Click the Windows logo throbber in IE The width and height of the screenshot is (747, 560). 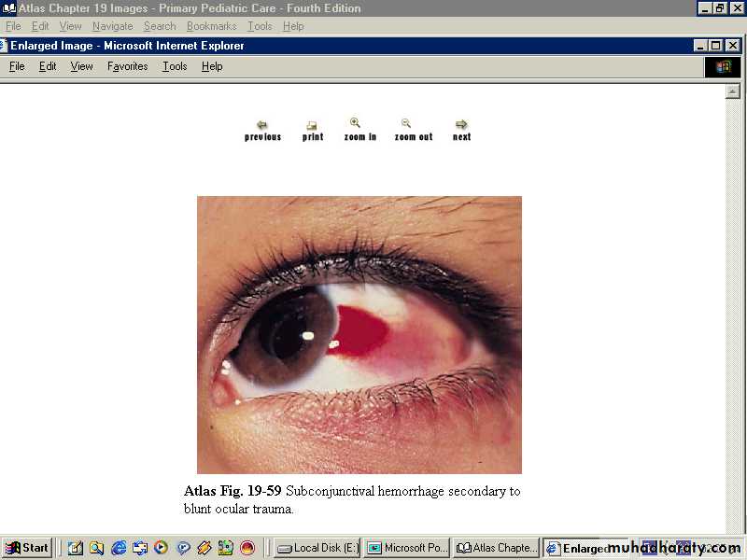point(723,66)
